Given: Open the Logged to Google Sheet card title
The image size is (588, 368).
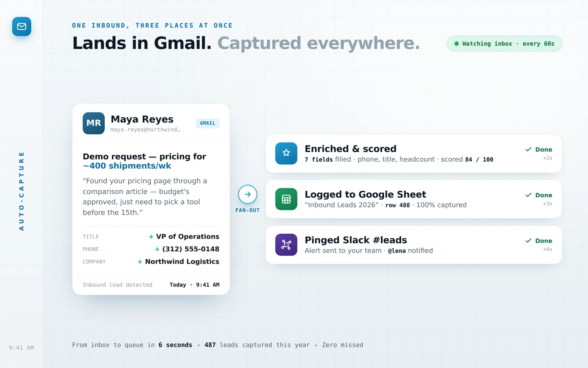Looking at the screenshot, I should [365, 194].
